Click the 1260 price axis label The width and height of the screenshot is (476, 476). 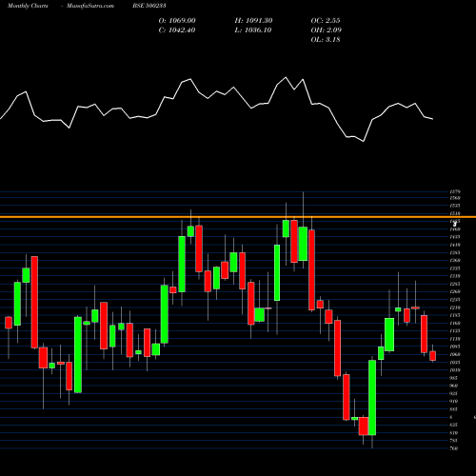[455, 291]
